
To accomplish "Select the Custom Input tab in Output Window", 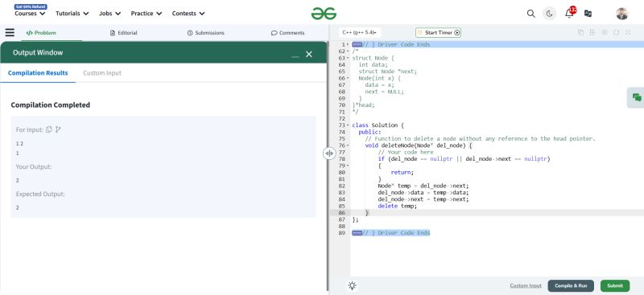I will 102,73.
